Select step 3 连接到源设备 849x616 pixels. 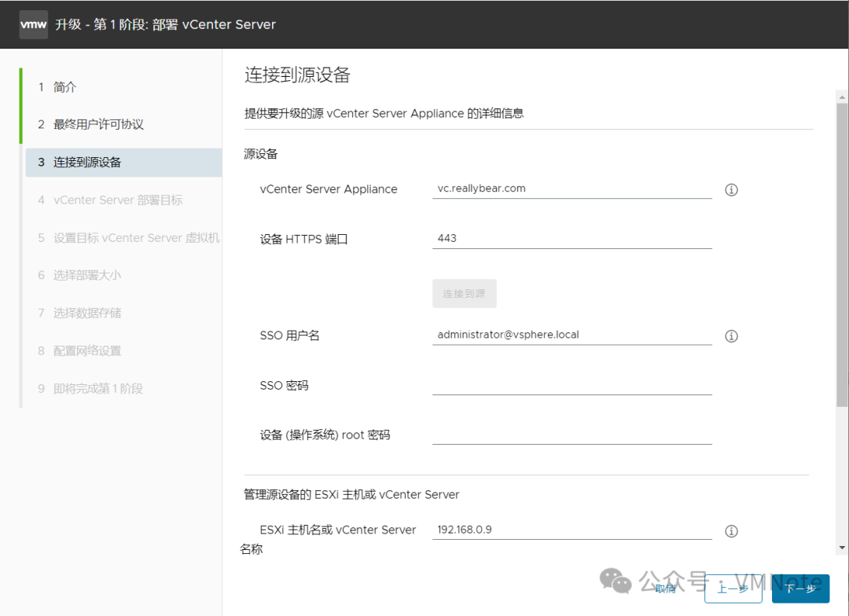123,163
